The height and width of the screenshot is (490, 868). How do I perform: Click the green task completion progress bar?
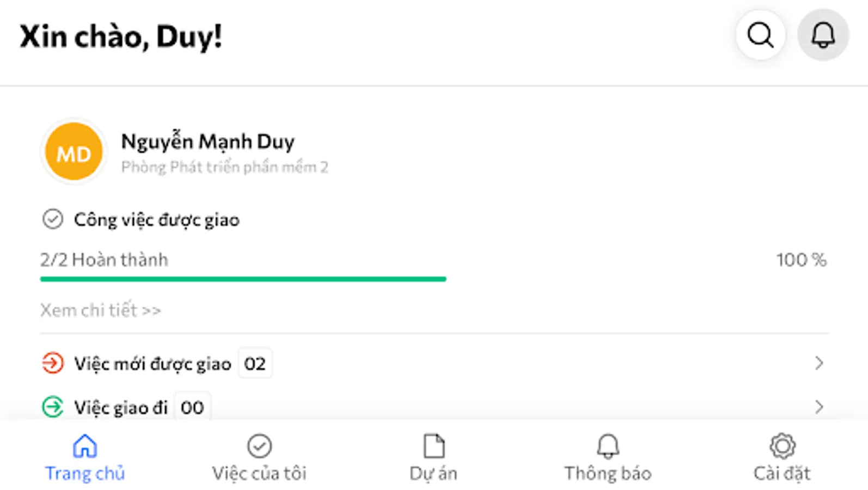[243, 279]
